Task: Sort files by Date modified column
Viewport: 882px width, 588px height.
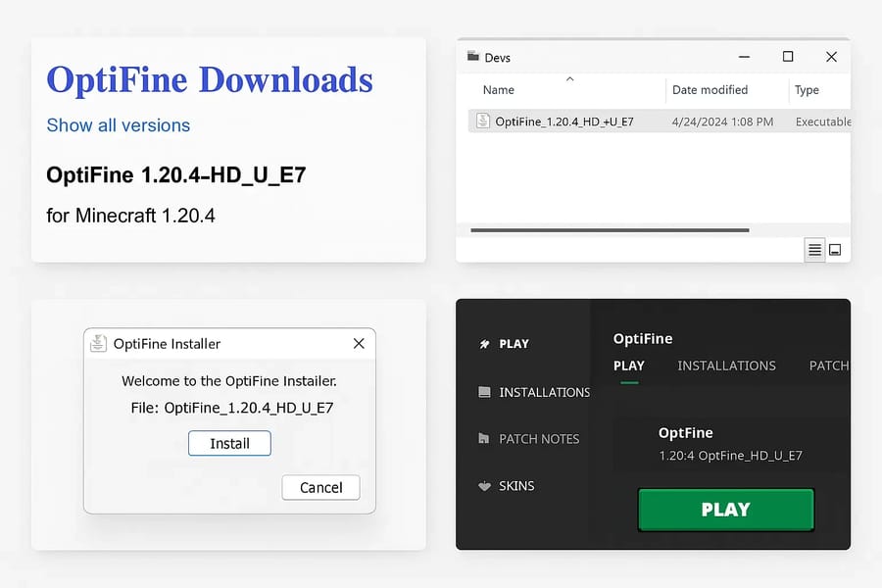Action: pos(710,90)
